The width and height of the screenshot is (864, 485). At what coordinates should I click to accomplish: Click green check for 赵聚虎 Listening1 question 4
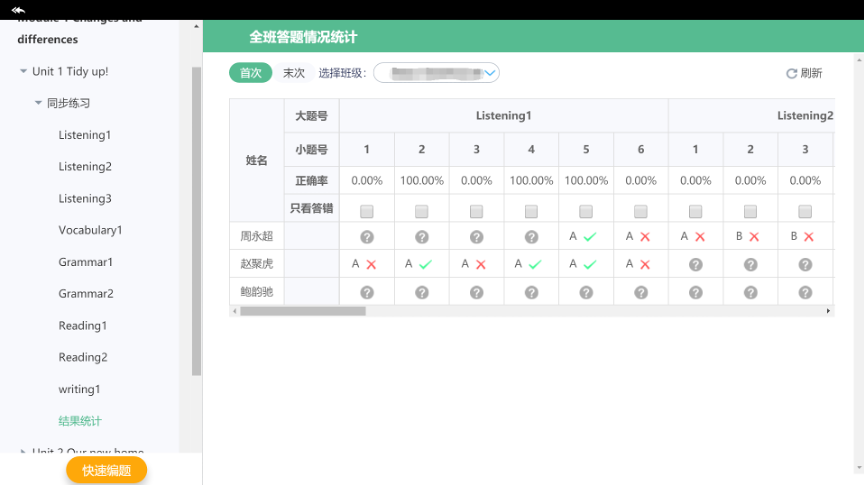534,265
